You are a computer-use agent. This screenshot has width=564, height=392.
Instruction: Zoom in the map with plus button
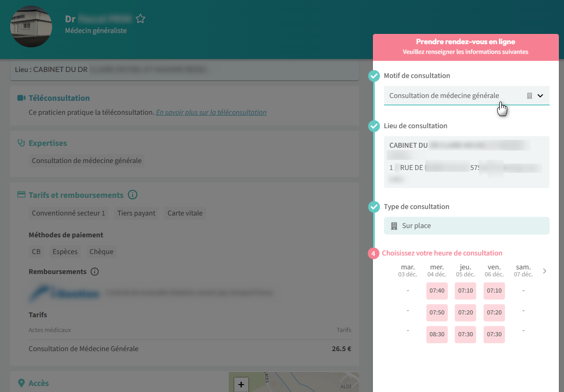(241, 384)
